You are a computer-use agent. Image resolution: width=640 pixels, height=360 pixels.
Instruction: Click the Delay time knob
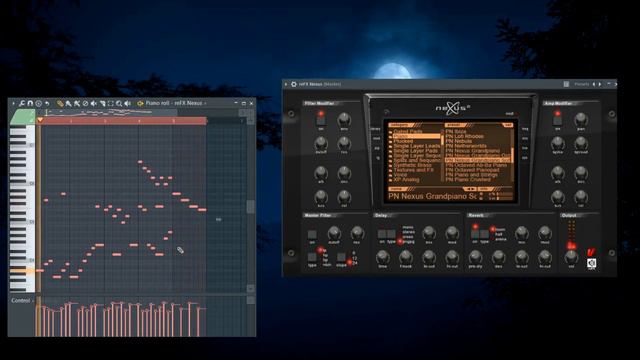point(382,257)
